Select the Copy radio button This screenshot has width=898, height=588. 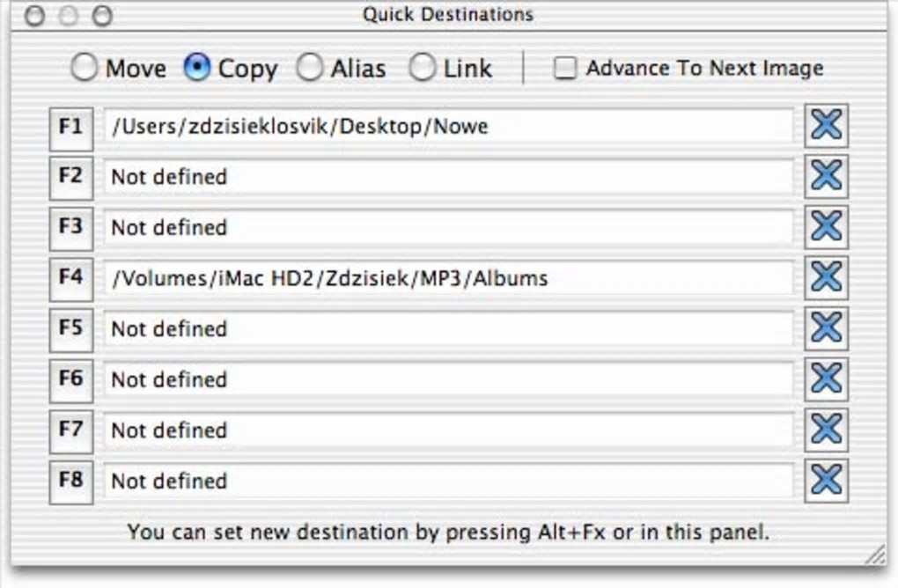click(x=197, y=69)
